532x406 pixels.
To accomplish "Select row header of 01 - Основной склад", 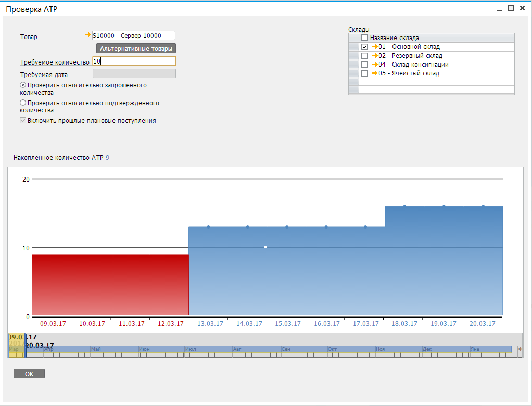I will [x=354, y=47].
